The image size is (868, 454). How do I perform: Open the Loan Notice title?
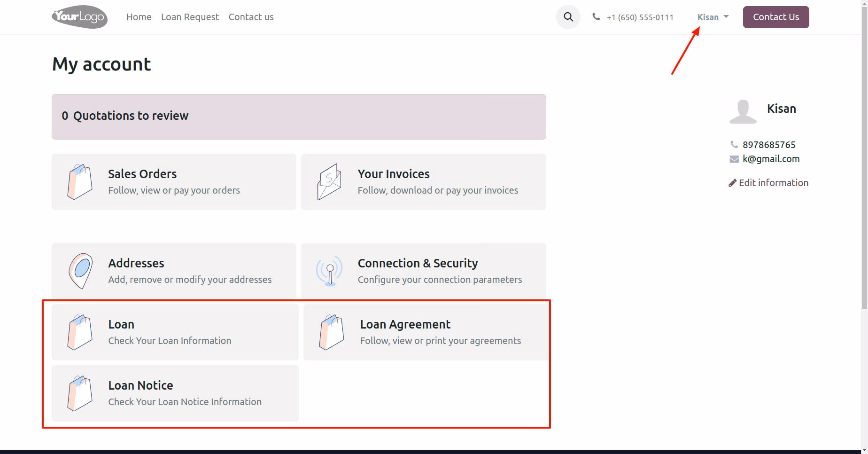[x=140, y=385]
